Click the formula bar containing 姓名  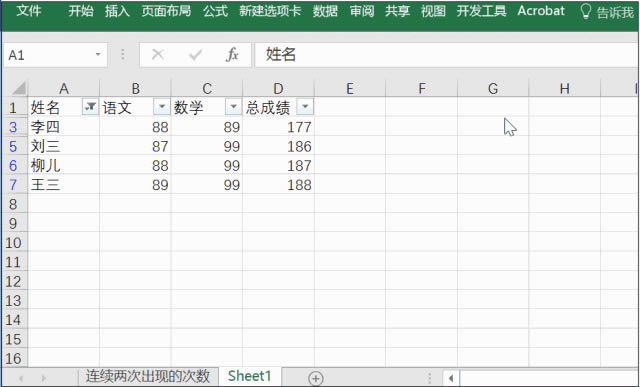pyautogui.click(x=447, y=55)
